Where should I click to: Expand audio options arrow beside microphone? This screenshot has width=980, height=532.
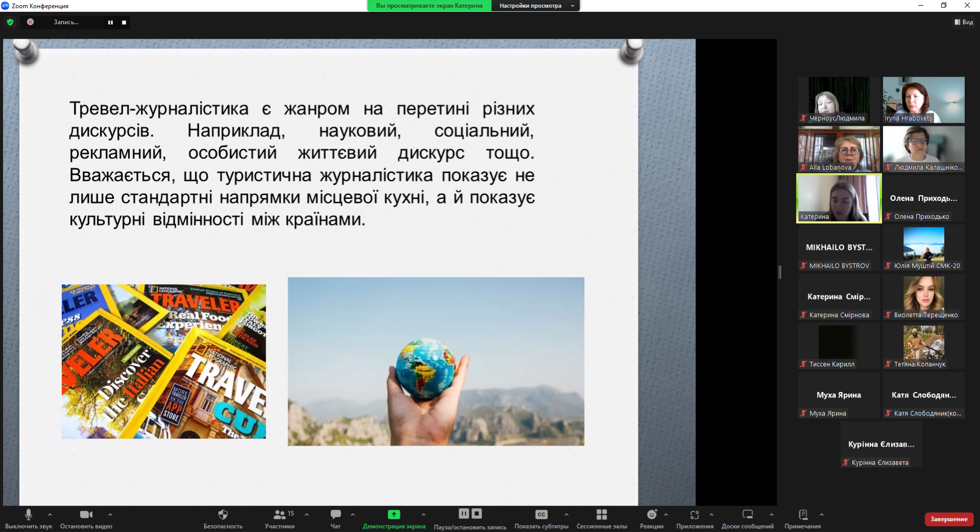coord(50,515)
